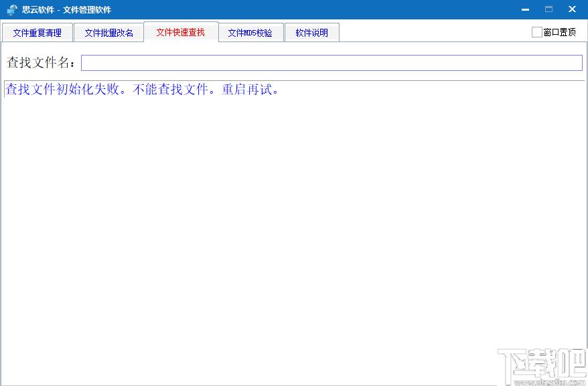Maximize the 文件管理软件 window

pyautogui.click(x=548, y=9)
